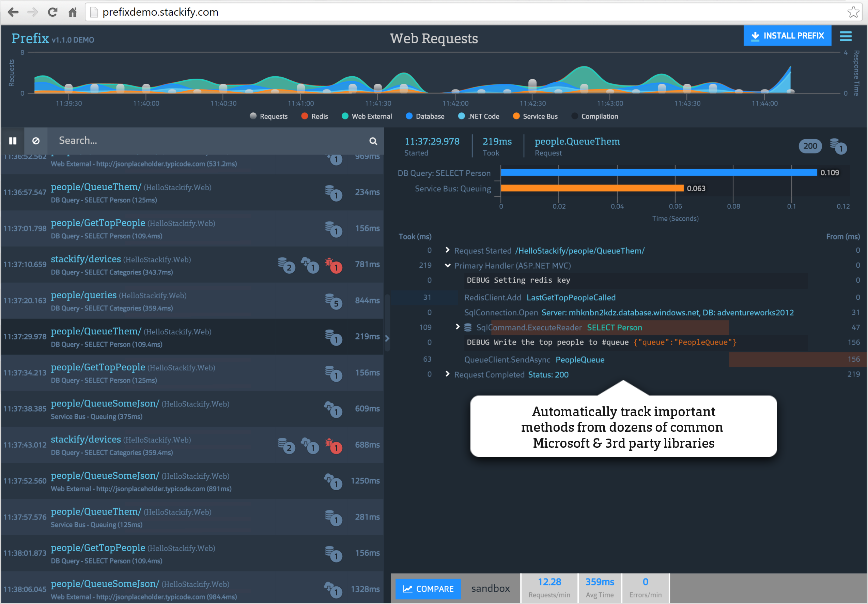Bookmark page with the star icon
Screen dimensions: 868x604
(x=853, y=12)
